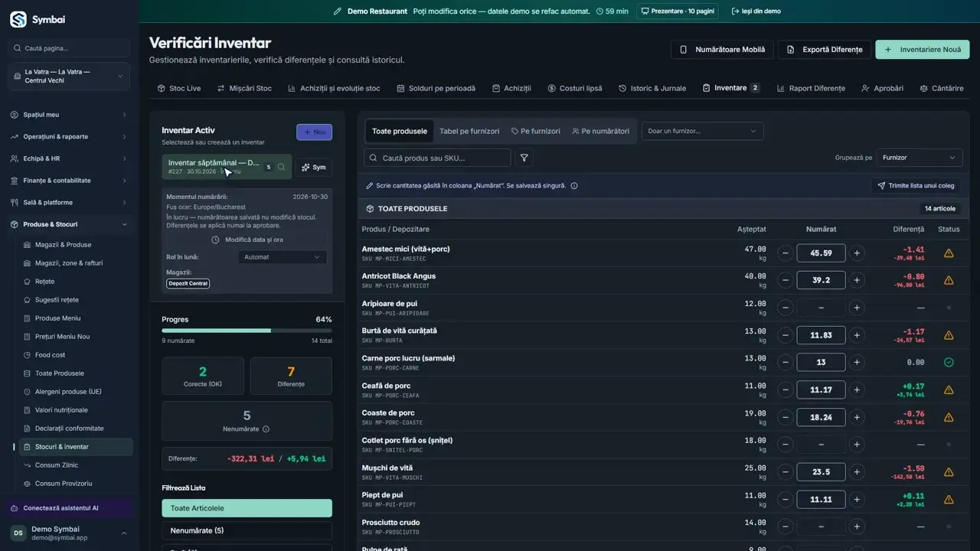Click Trimite lista unui coleg
Viewport: 980px width, 551px height.
pyautogui.click(x=916, y=186)
